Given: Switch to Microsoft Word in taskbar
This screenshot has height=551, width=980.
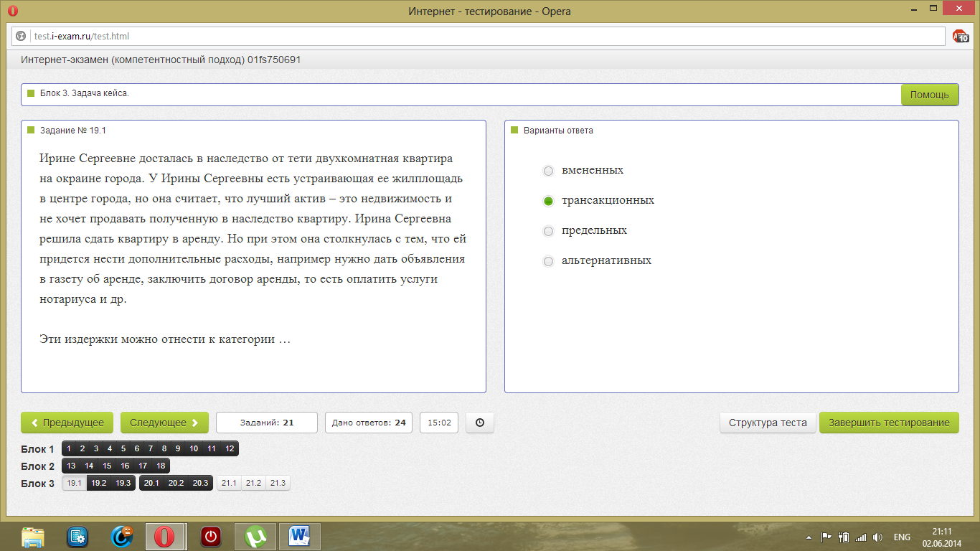Looking at the screenshot, I should point(298,537).
